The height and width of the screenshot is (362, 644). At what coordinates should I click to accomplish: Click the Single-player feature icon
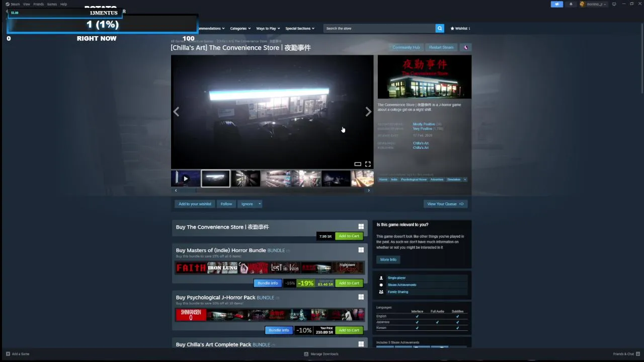381,278
